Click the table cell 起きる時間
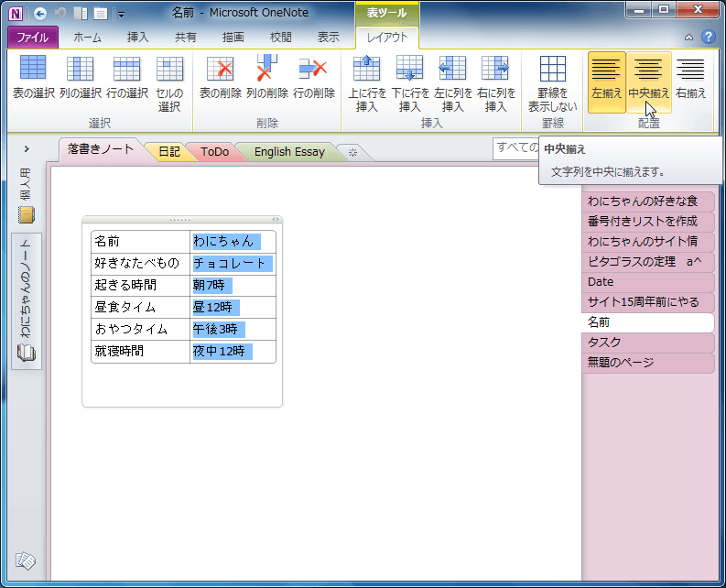This screenshot has width=726, height=588. click(140, 285)
